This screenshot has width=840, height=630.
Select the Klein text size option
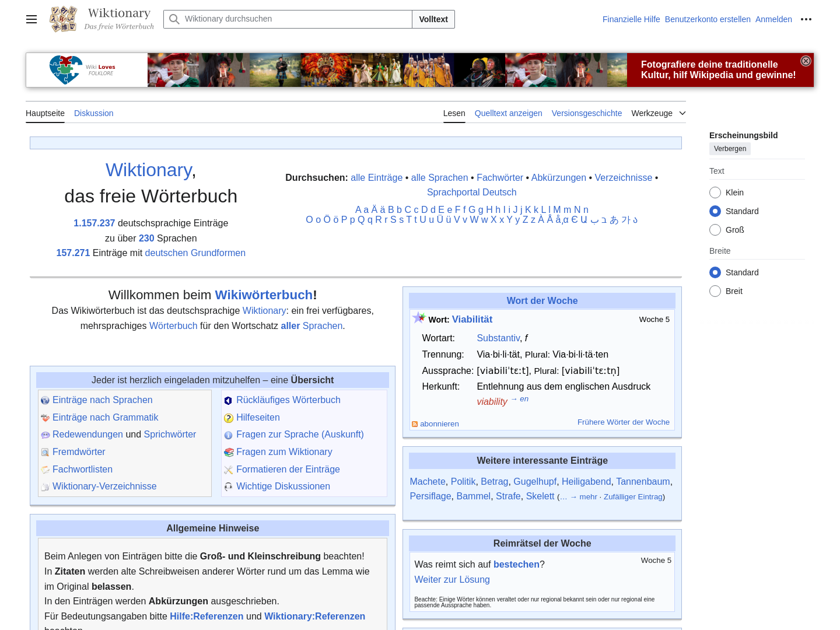pos(715,192)
